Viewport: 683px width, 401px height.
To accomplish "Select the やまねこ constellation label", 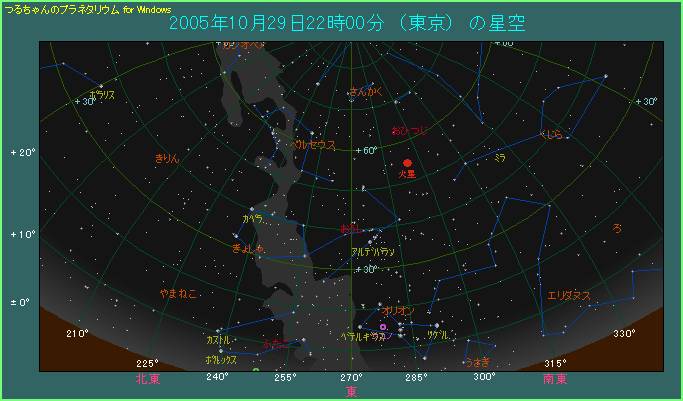I will 178,292.
